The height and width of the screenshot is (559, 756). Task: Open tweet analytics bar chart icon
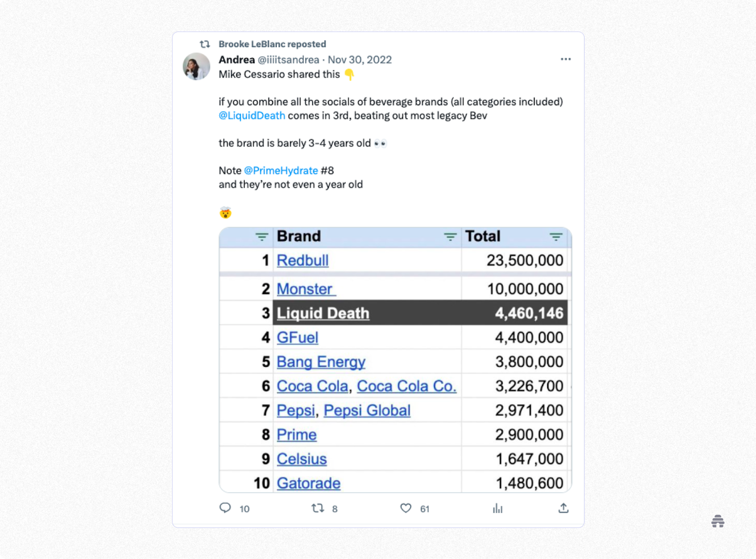pyautogui.click(x=498, y=508)
